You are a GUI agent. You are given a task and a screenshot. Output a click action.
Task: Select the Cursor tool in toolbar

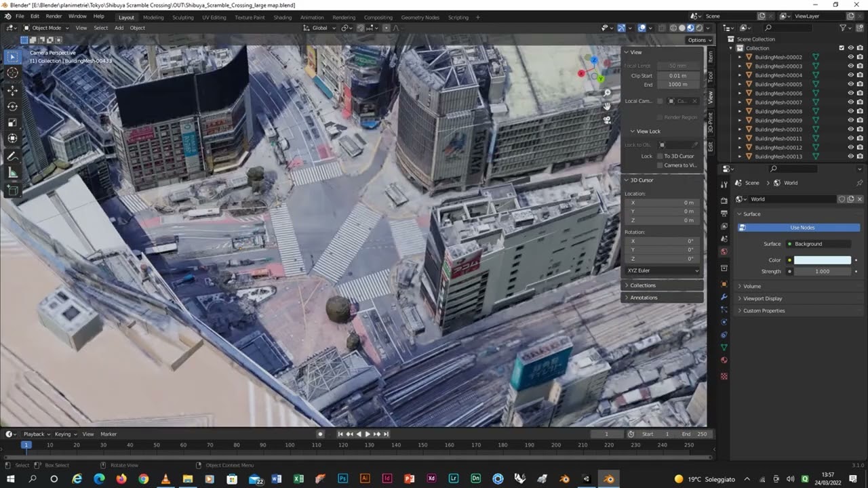click(12, 73)
